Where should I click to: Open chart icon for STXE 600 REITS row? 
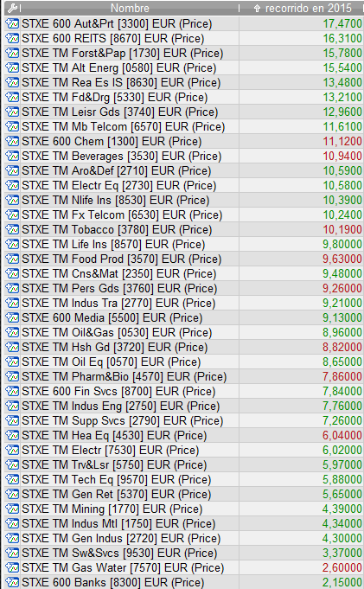point(12,39)
